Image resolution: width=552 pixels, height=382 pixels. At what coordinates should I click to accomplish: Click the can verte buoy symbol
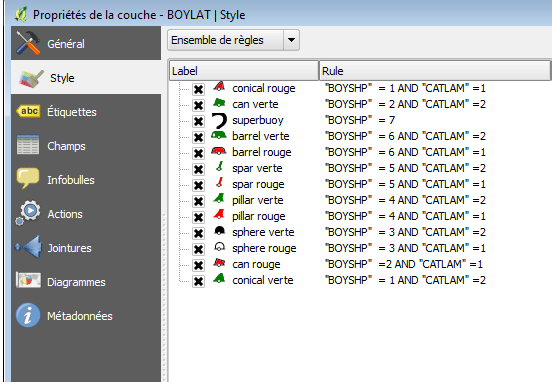coord(219,103)
